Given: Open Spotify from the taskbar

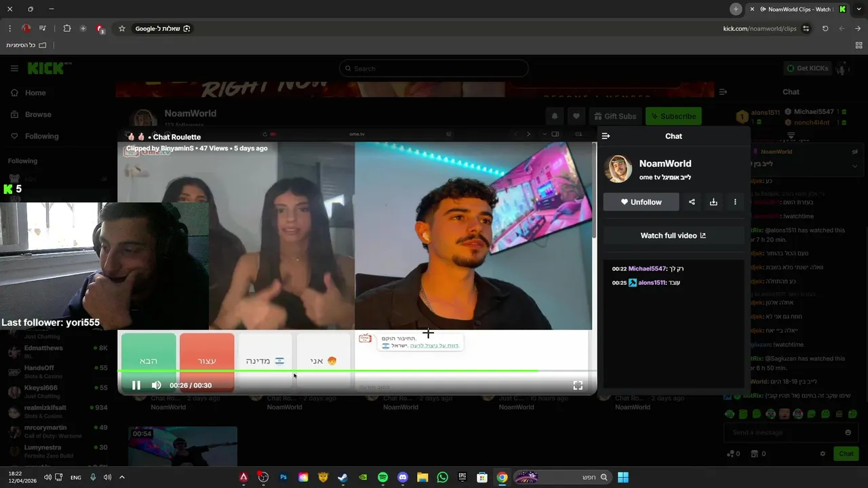Looking at the screenshot, I should [382, 477].
